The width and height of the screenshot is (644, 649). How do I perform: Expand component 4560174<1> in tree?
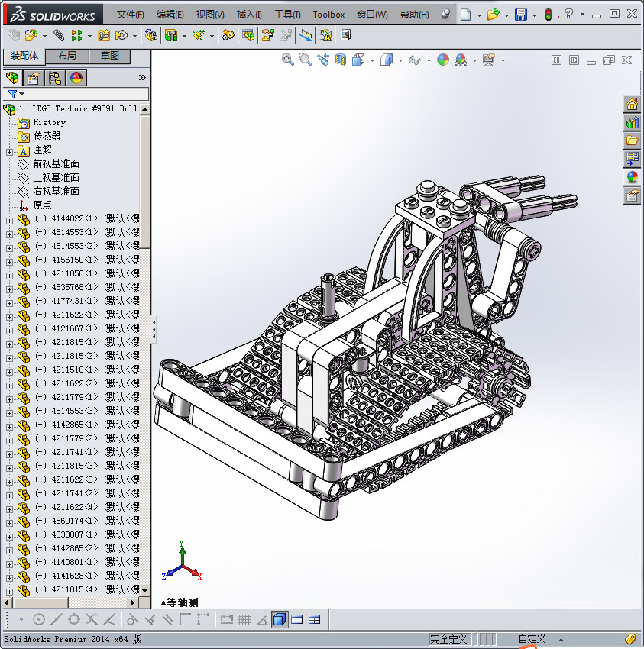[x=9, y=523]
